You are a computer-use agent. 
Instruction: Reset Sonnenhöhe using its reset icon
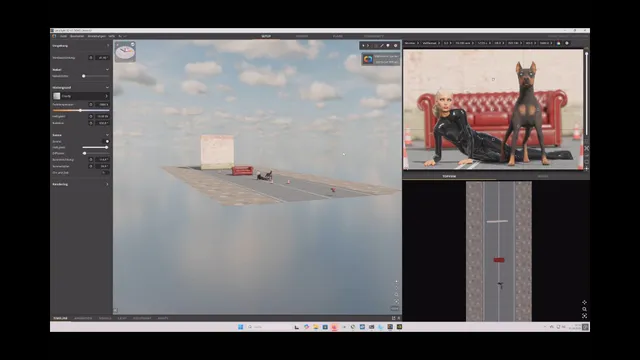(91, 167)
